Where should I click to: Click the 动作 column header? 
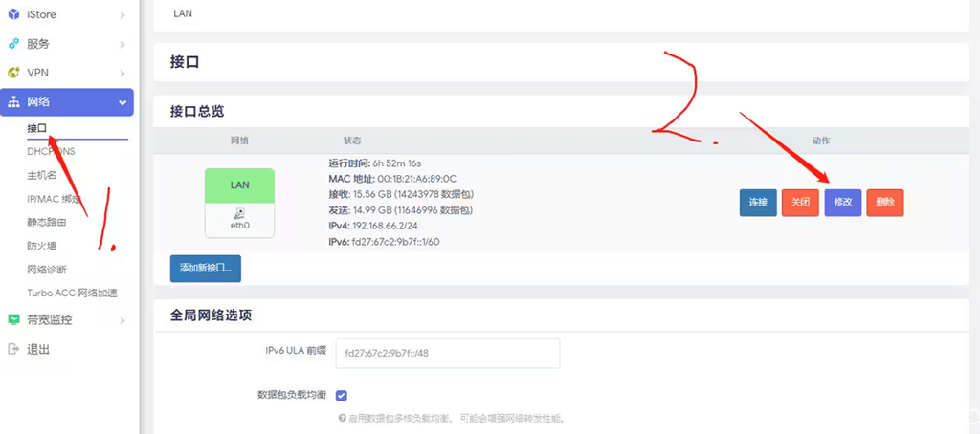(x=821, y=141)
